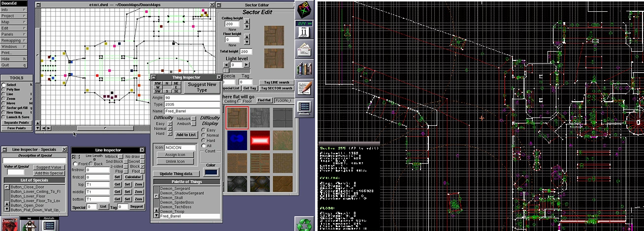Image resolution: width=644 pixels, height=231 pixels.
Task: Toggle the Ambush checkbox
Action: (x=194, y=124)
